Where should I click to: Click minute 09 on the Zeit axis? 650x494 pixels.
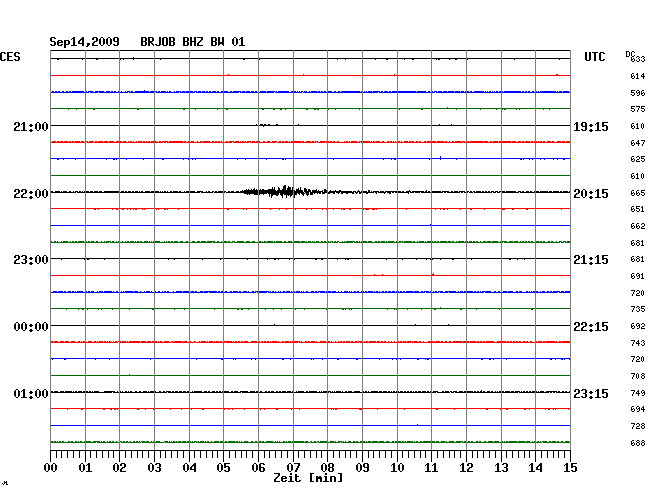pos(362,468)
